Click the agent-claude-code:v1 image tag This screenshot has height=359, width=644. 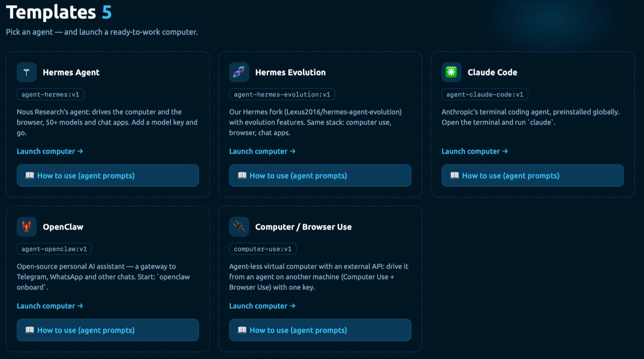pyautogui.click(x=485, y=95)
